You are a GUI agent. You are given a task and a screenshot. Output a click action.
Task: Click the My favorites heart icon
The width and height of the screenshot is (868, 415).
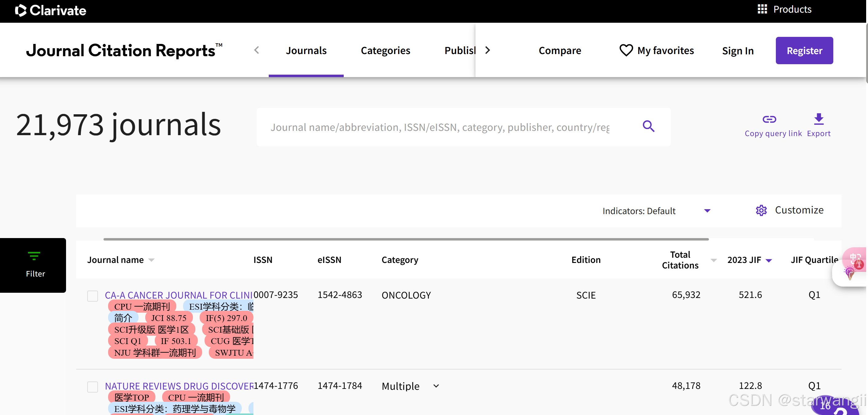point(626,51)
